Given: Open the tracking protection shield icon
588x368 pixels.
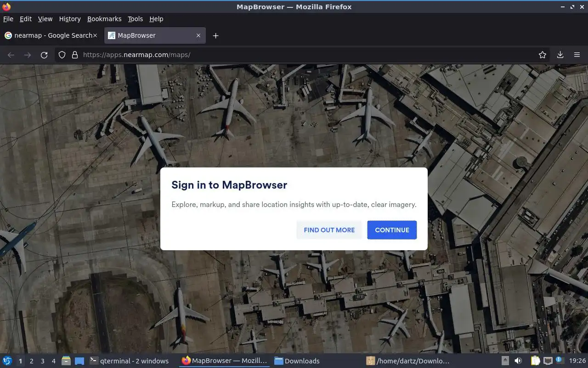Looking at the screenshot, I should click(62, 55).
